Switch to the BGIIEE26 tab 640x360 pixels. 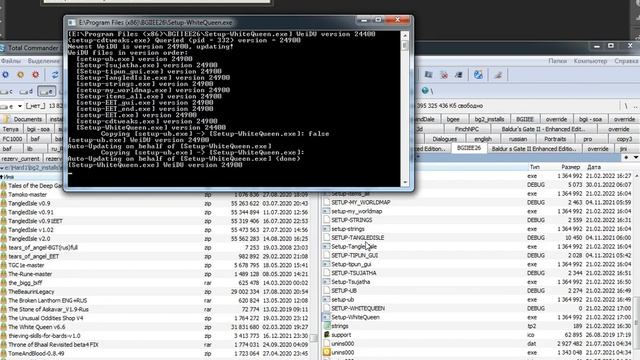(469, 148)
